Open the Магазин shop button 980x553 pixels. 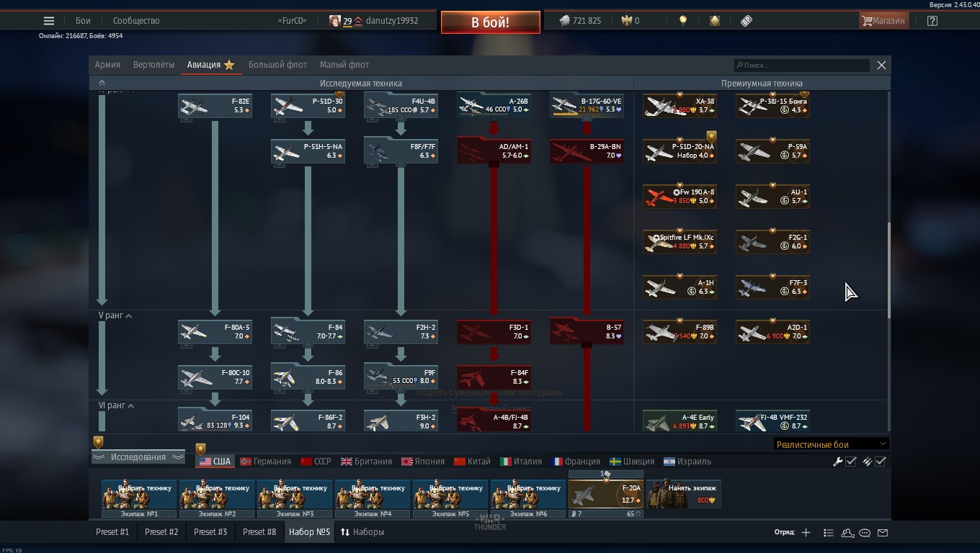pos(883,21)
